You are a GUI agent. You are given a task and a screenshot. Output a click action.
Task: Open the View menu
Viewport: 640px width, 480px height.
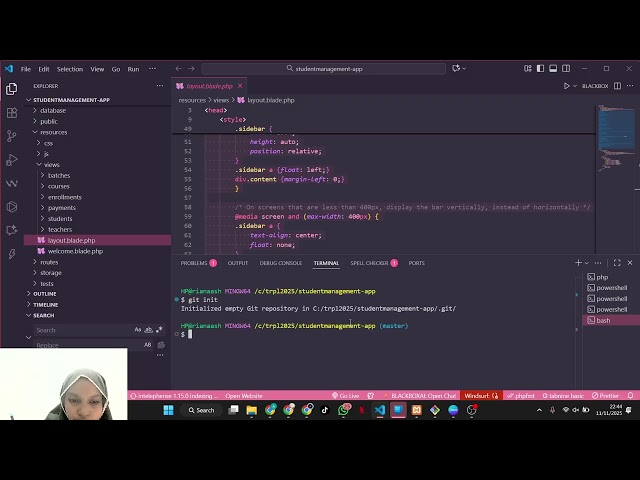click(x=97, y=69)
